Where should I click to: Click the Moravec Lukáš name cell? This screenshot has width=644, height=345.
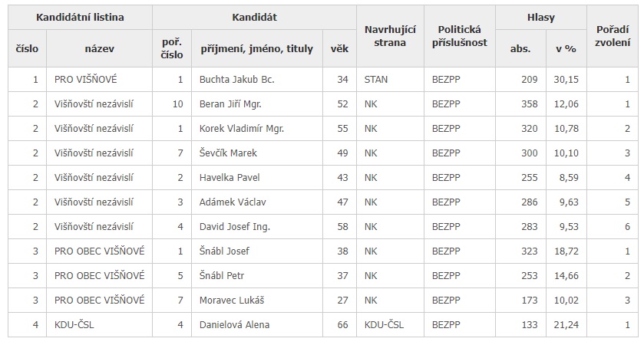coord(257,301)
